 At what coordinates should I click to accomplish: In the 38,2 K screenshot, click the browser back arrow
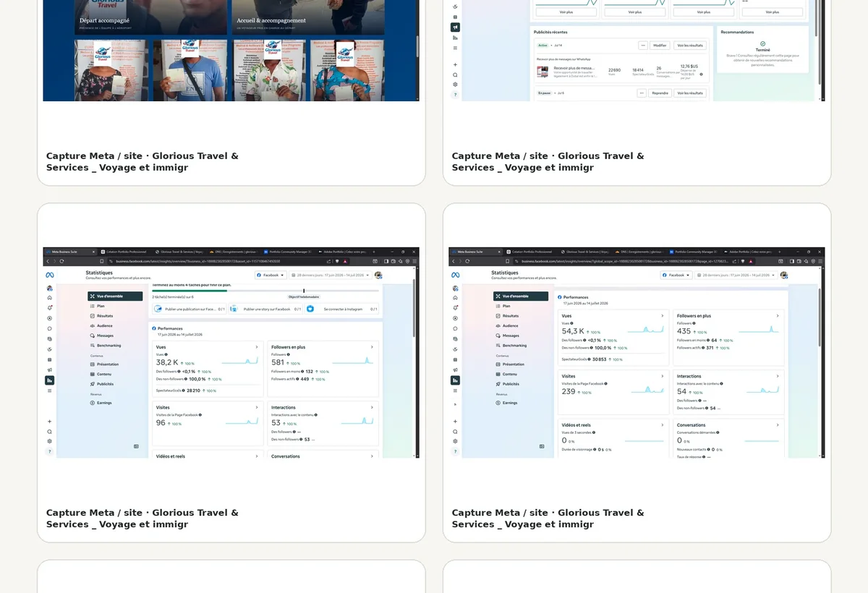47,261
